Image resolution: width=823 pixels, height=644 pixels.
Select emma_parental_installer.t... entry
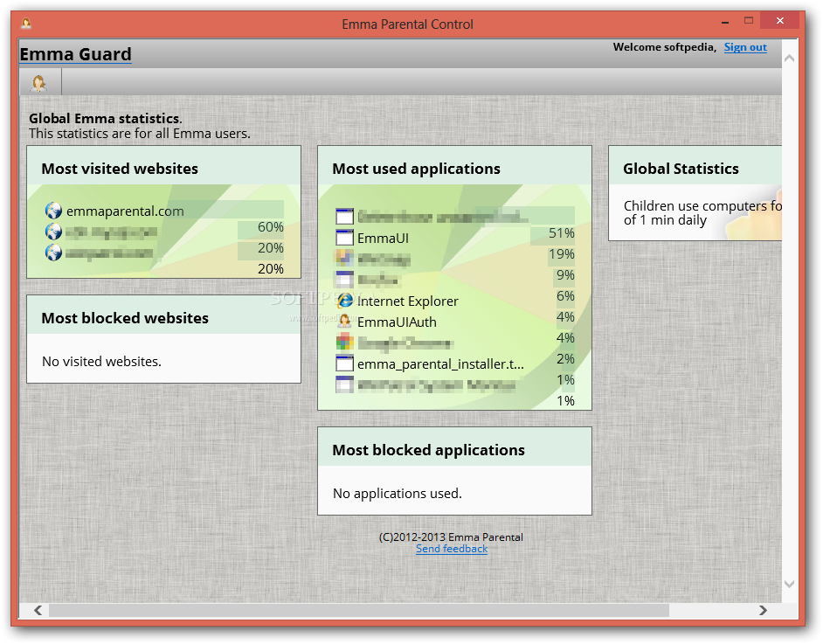click(x=440, y=364)
